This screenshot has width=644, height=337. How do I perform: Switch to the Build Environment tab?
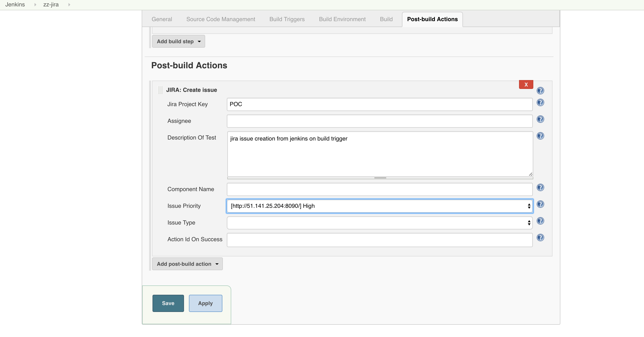click(342, 19)
